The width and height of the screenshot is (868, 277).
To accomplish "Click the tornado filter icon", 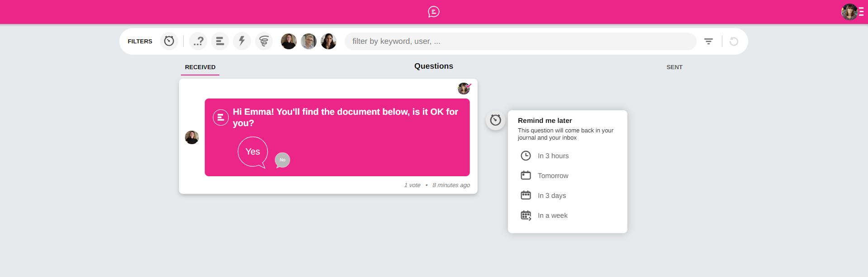I will pyautogui.click(x=264, y=41).
